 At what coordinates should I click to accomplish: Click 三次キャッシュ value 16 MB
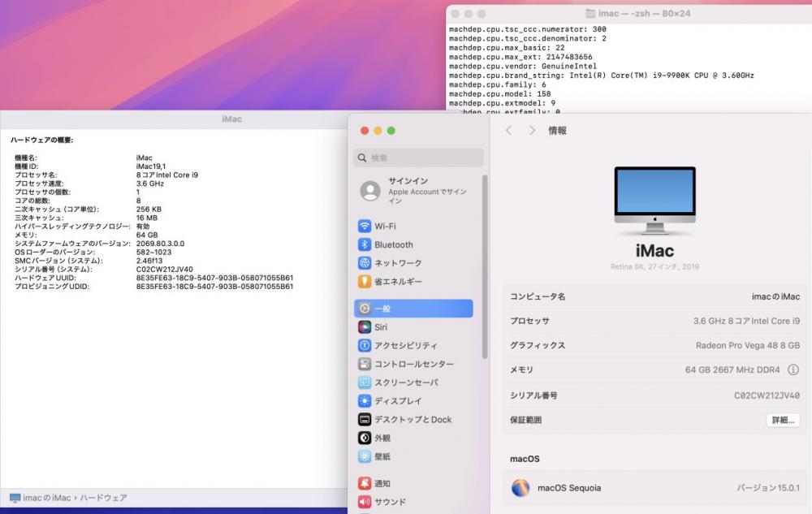tap(146, 218)
